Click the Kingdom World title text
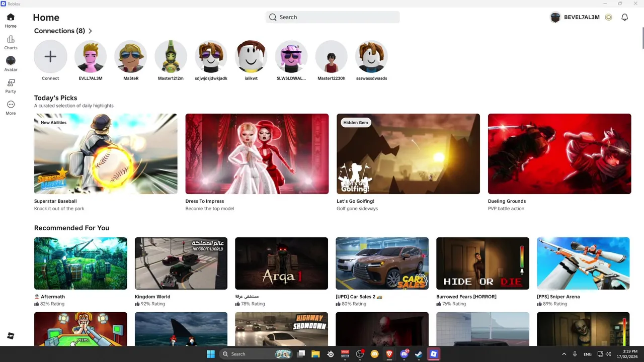Viewport: 644px width, 362px height. click(x=152, y=297)
